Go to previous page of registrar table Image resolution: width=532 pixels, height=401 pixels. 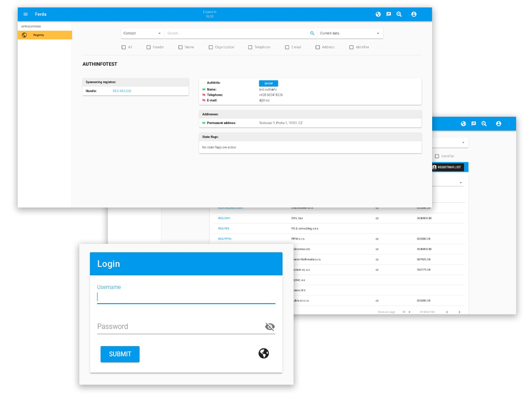447,312
